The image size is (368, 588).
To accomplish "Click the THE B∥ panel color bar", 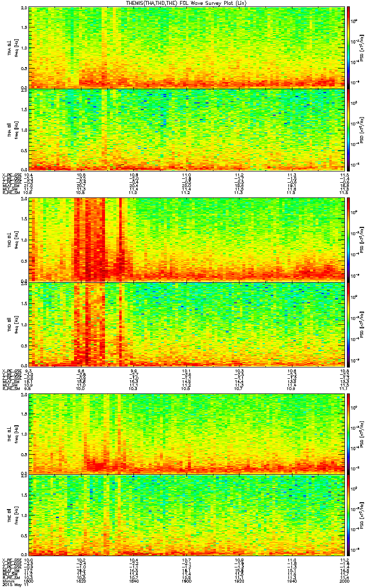I will 348,515.
